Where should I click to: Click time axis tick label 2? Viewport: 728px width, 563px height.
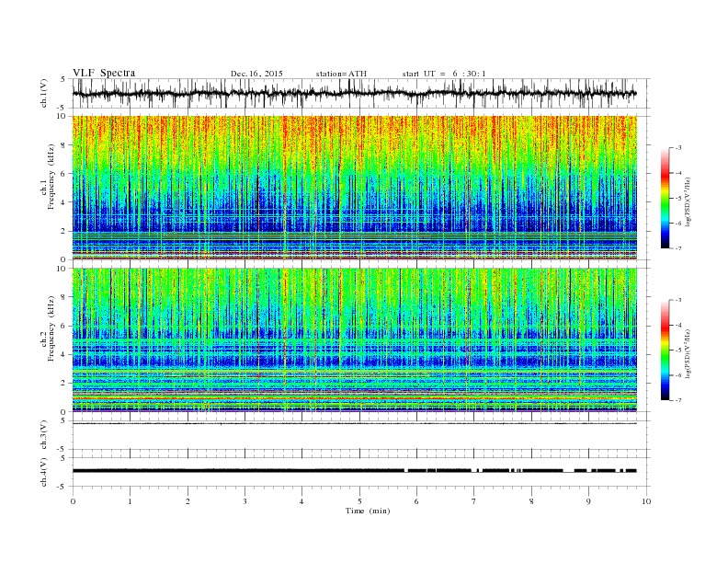[188, 501]
